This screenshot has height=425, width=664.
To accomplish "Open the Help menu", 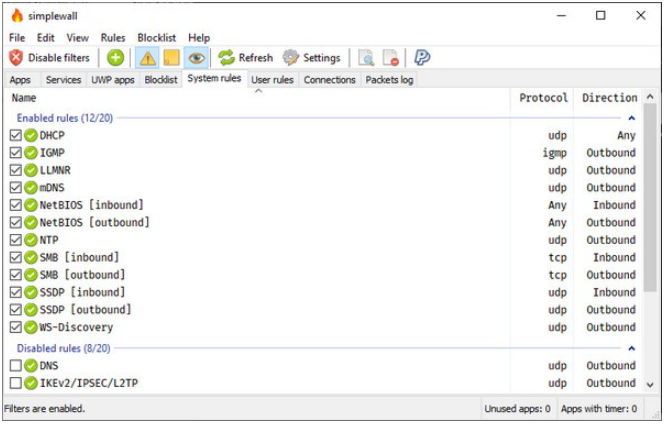I will 199,38.
